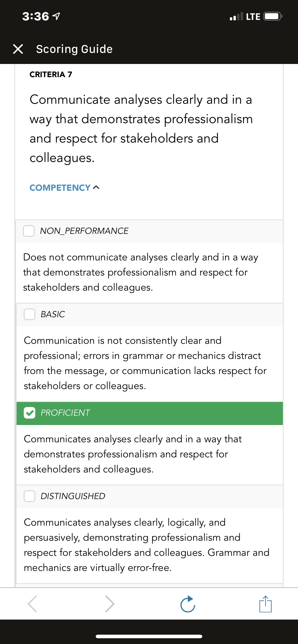Viewport: 298px width, 644px height.
Task: Select the green PROFICIENT header row
Action: pyautogui.click(x=150, y=413)
